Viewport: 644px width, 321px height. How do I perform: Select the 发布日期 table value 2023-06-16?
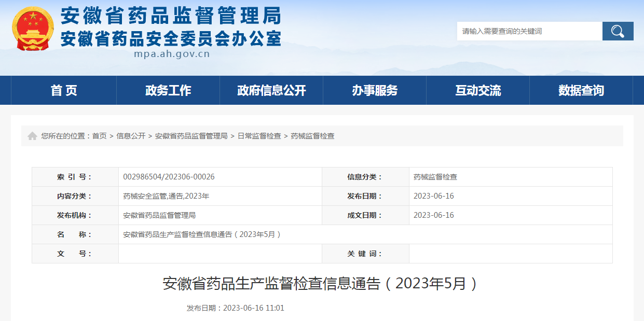pos(434,196)
